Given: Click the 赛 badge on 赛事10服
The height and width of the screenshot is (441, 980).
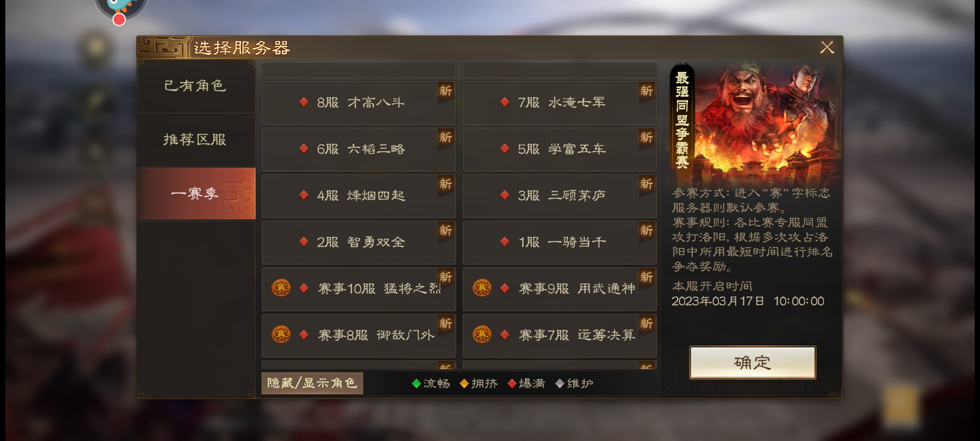Looking at the screenshot, I should pyautogui.click(x=281, y=288).
